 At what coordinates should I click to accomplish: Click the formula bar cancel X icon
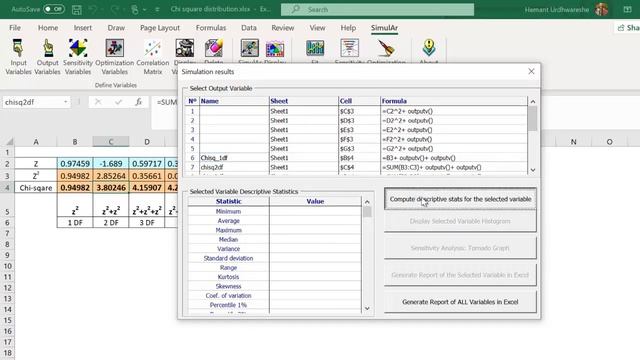[x=98, y=102]
